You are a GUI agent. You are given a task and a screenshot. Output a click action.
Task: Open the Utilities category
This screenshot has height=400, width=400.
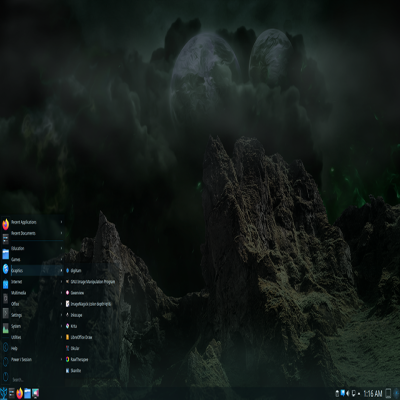pyautogui.click(x=37, y=337)
